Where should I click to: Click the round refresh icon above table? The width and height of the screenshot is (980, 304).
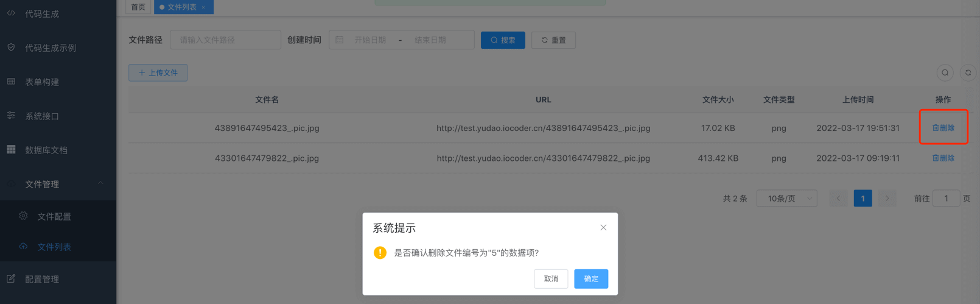pos(968,73)
